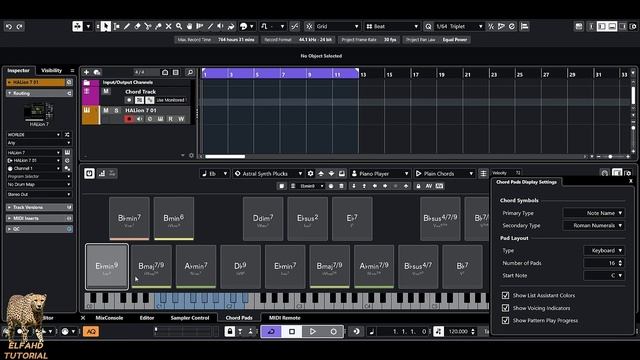Click the redo arrow icon

[x=19, y=27]
